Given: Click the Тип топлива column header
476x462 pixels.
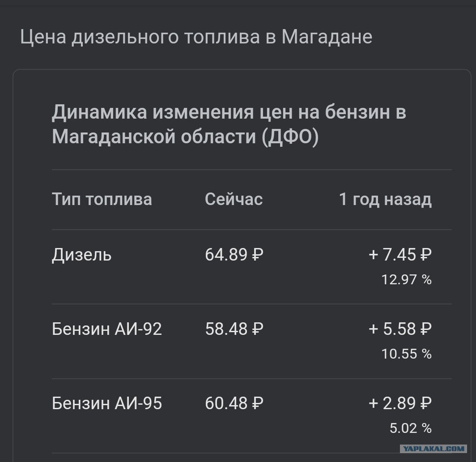Looking at the screenshot, I should 102,199.
